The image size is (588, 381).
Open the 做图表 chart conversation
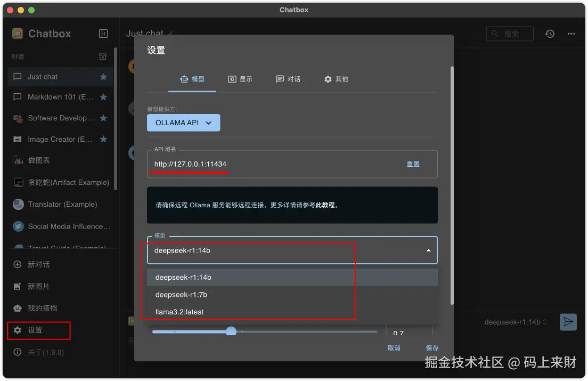click(60, 160)
